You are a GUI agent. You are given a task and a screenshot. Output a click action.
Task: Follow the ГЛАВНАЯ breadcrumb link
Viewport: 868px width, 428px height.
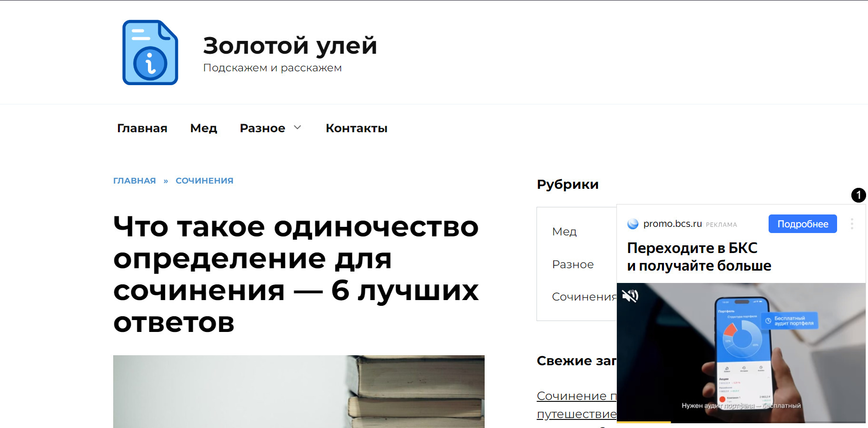[134, 181]
